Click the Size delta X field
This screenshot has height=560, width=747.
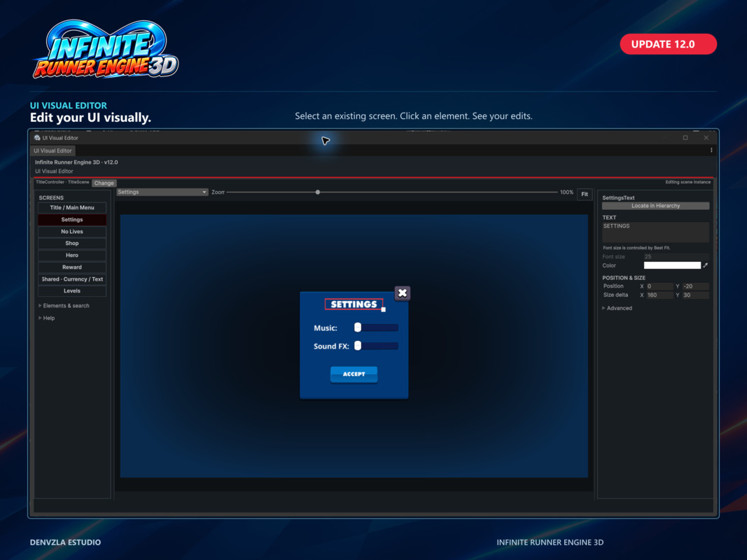point(659,295)
